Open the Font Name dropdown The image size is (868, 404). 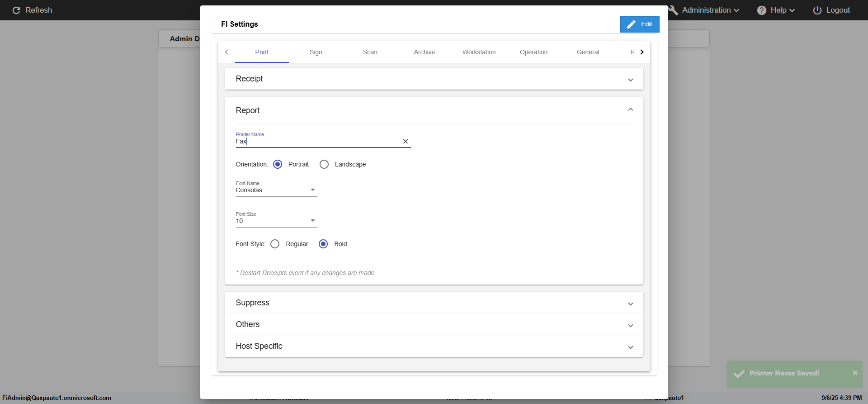(x=276, y=190)
